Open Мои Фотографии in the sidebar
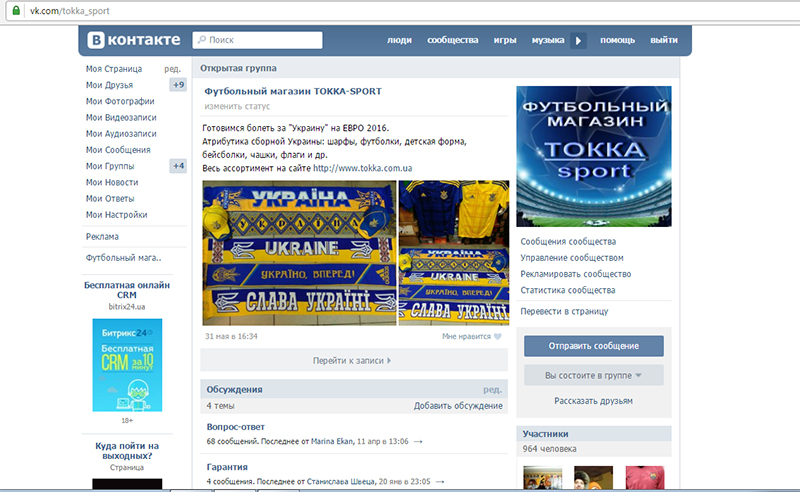This screenshot has height=492, width=800. pos(120,102)
